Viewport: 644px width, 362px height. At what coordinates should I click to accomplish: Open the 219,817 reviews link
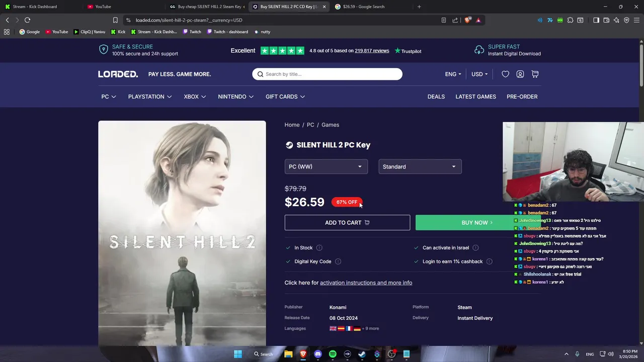pyautogui.click(x=372, y=51)
